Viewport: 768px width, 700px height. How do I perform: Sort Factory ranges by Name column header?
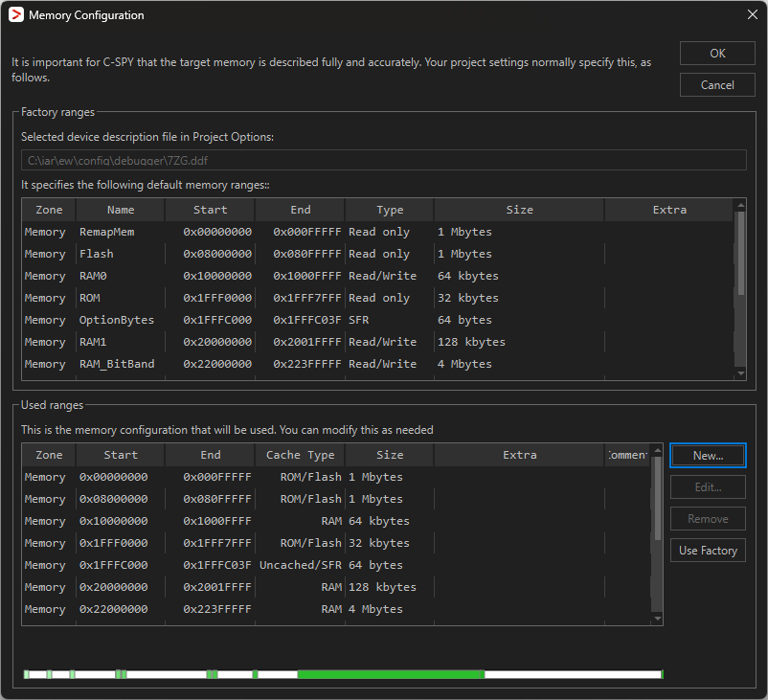click(x=121, y=210)
